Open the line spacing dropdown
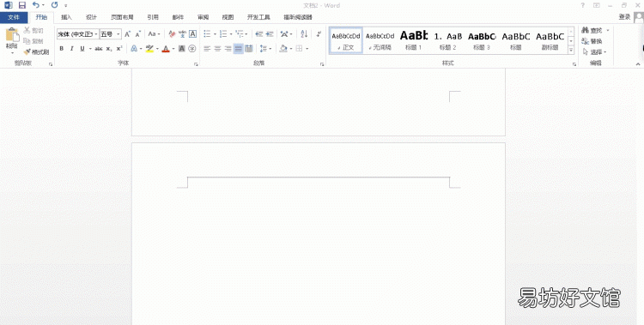 (x=270, y=48)
